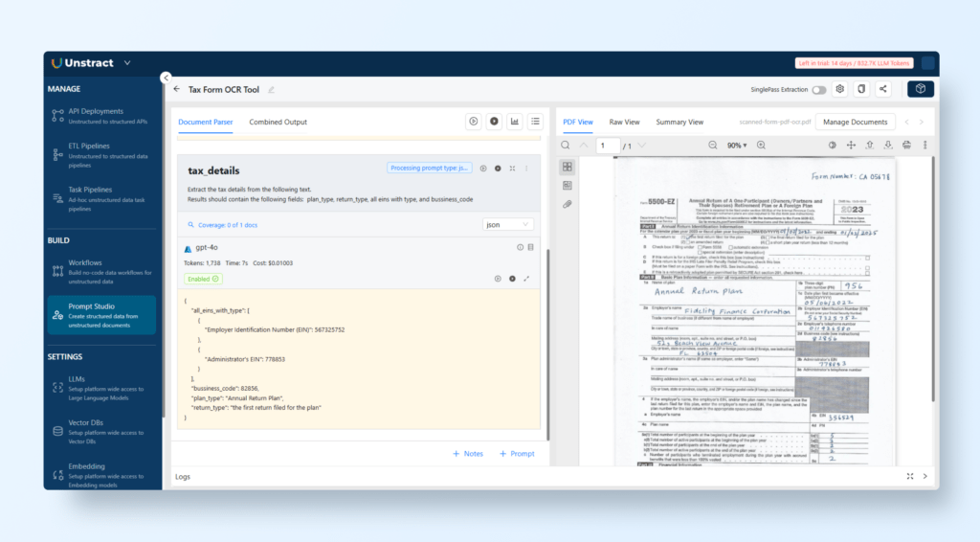The width and height of the screenshot is (980, 542).
Task: Click the Manage Documents button
Action: click(855, 122)
